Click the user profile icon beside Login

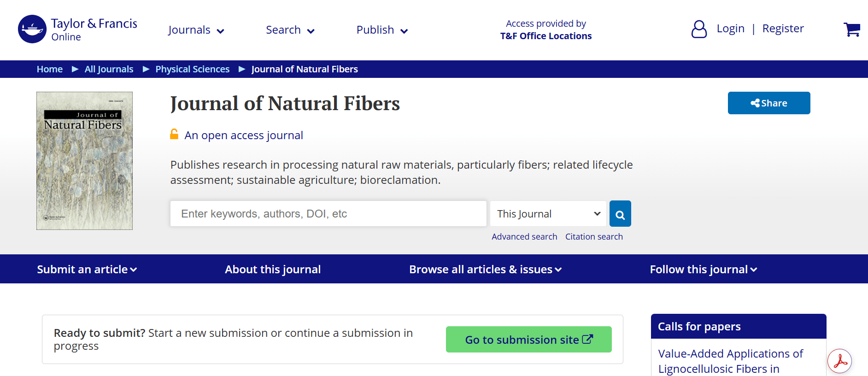(x=699, y=29)
